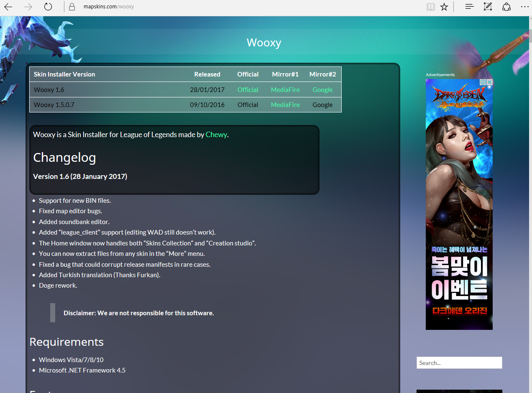
Task: Download Wooxy 1.6 from MediaFire mirror
Action: point(285,89)
